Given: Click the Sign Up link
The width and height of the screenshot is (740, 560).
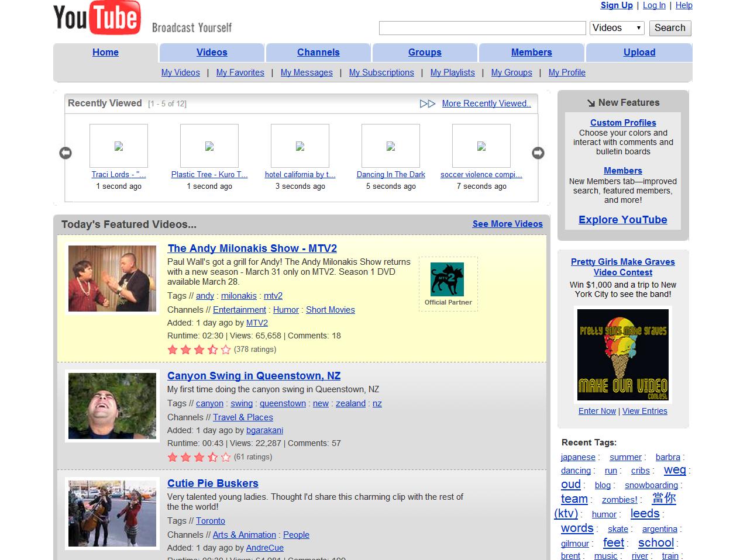Looking at the screenshot, I should (x=617, y=5).
